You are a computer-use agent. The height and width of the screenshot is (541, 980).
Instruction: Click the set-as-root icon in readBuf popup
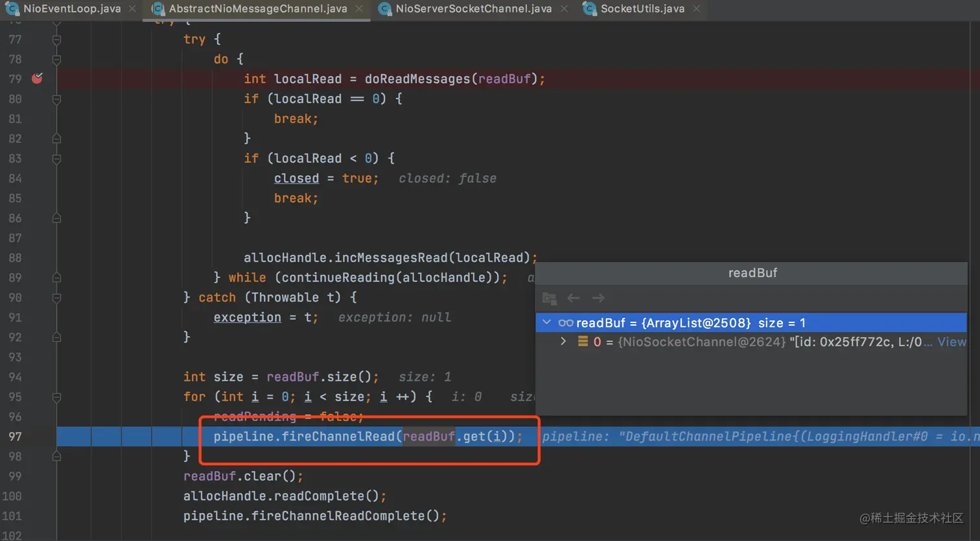pyautogui.click(x=550, y=298)
